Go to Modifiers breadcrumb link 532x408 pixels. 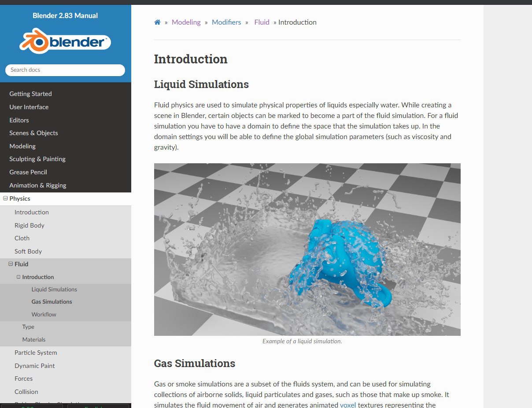pos(226,22)
